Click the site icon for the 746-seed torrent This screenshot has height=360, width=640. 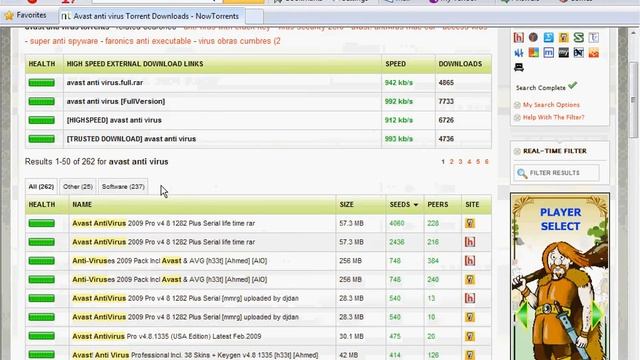(470, 280)
